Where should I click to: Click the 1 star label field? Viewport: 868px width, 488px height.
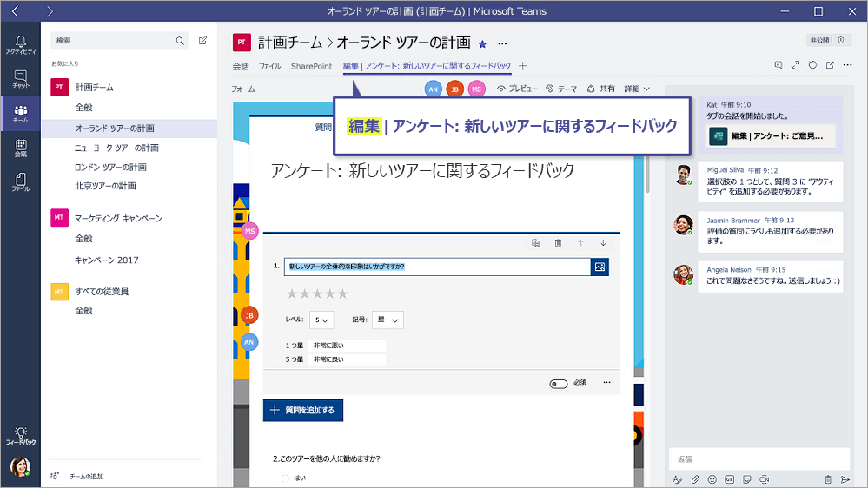(347, 346)
